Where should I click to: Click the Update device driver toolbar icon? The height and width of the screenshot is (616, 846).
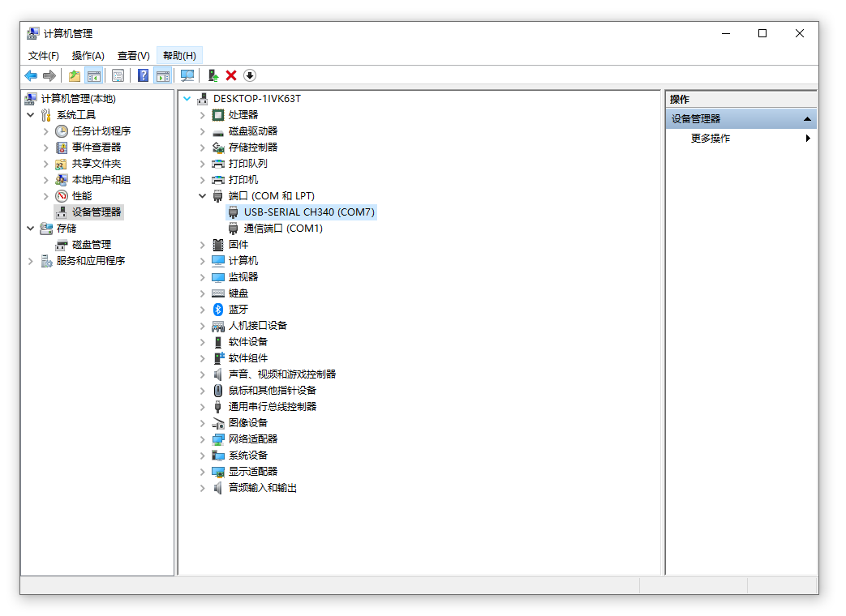click(213, 75)
